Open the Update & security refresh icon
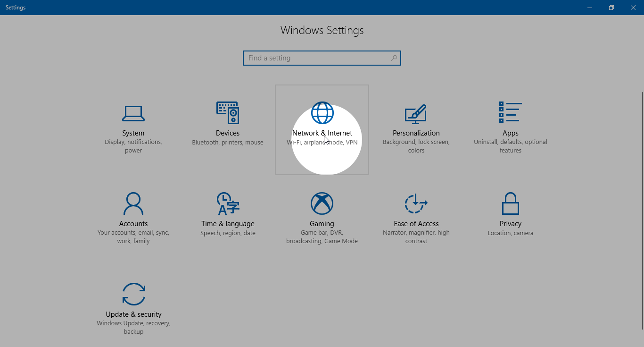644x347 pixels. pos(133,294)
